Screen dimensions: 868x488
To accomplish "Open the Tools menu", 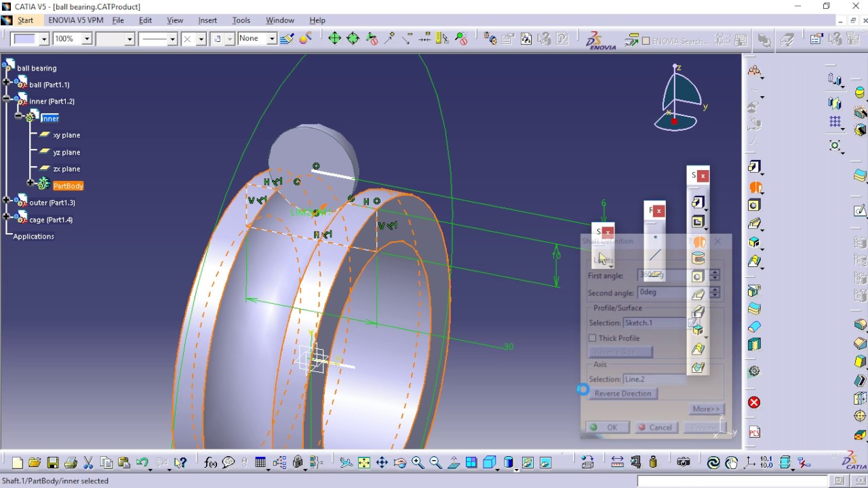I will click(241, 20).
